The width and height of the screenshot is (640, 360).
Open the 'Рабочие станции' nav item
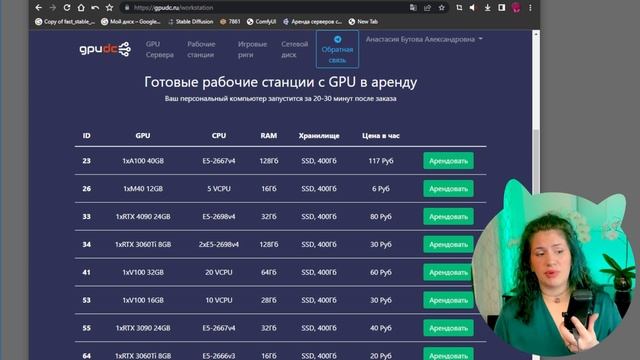(201, 49)
